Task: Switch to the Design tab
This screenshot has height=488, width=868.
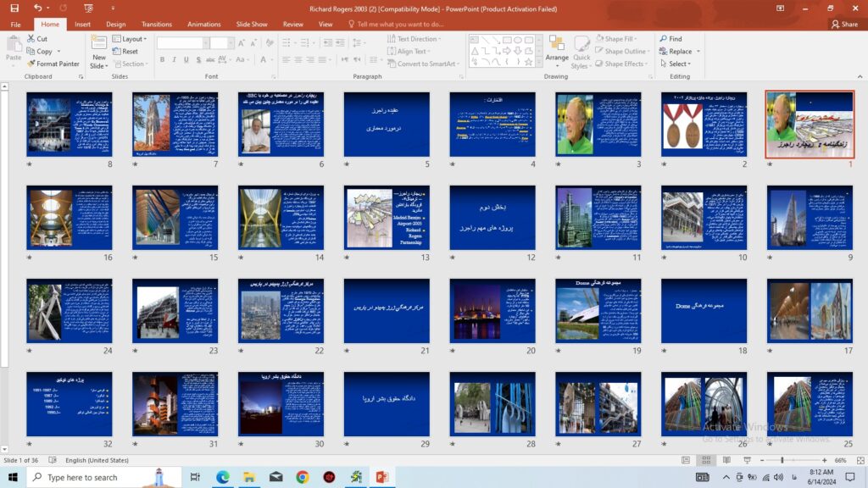Action: pyautogui.click(x=115, y=25)
